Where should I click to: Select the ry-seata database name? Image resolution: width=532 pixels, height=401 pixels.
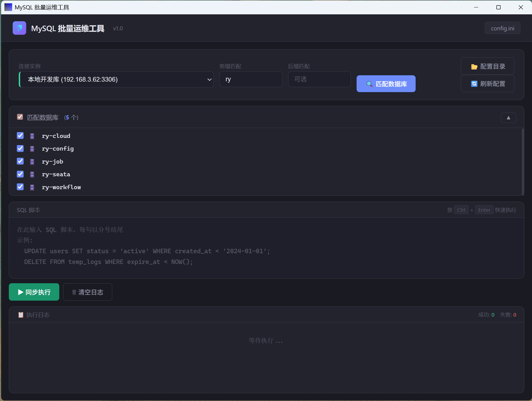pos(56,174)
